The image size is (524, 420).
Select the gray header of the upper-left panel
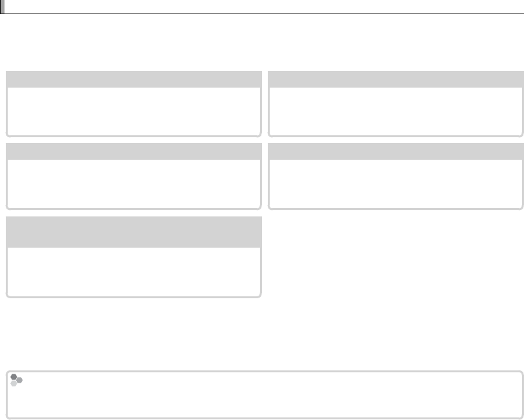click(134, 79)
